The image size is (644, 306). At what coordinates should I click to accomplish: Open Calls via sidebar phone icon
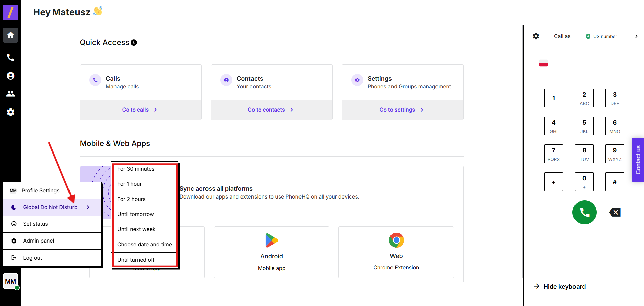point(11,58)
